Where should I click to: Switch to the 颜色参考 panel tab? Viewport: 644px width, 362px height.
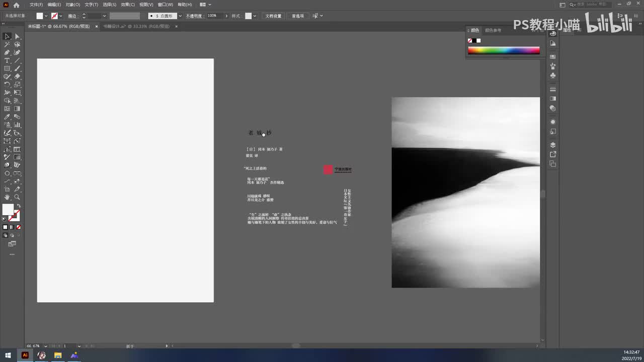[493, 30]
